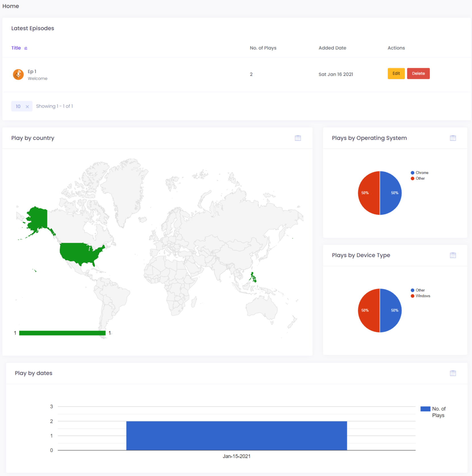472x476 pixels.
Task: Clear the 10 page-size selection
Action: [x=27, y=107]
